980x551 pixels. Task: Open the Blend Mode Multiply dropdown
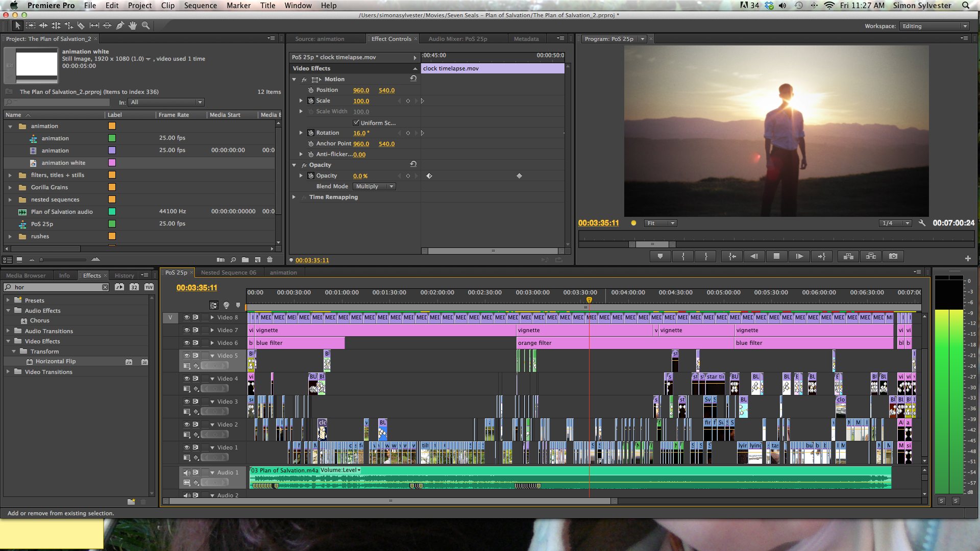click(x=374, y=187)
